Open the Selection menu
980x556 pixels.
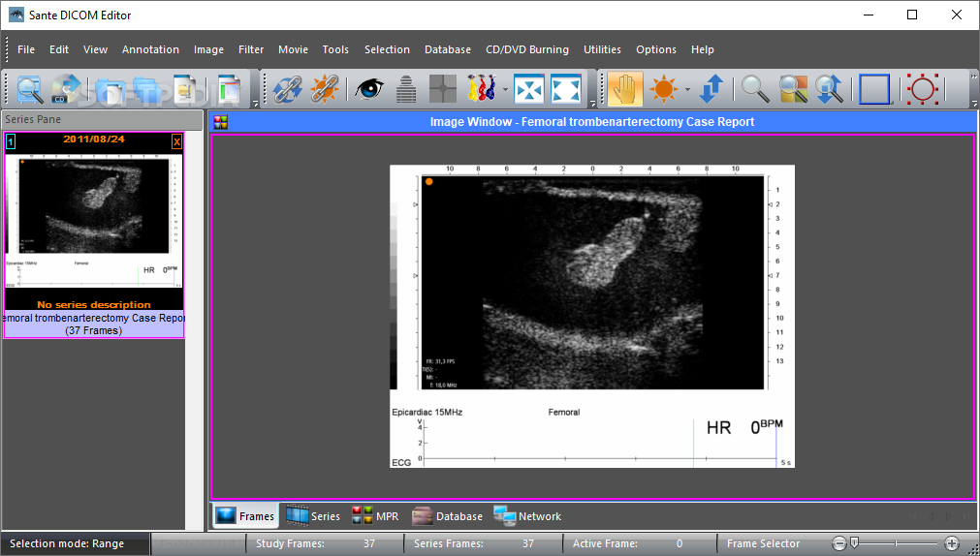pyautogui.click(x=387, y=49)
